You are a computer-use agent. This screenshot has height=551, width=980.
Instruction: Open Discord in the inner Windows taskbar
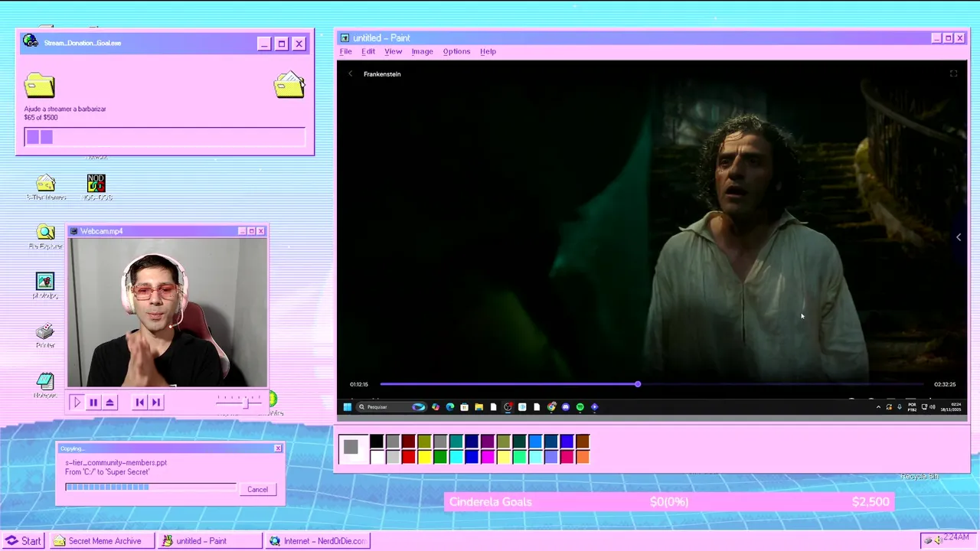(x=565, y=407)
